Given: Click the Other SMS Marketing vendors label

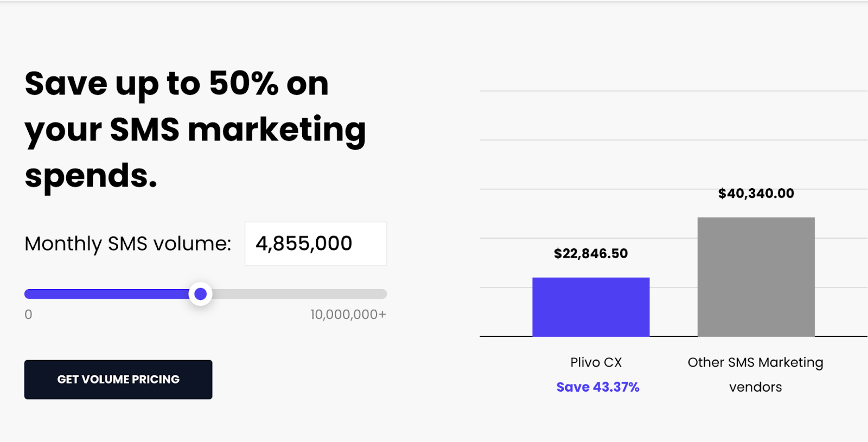Looking at the screenshot, I should [755, 374].
